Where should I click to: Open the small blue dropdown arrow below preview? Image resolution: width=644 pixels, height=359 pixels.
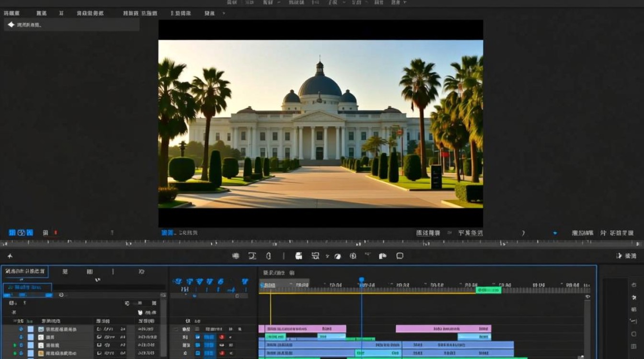555,233
